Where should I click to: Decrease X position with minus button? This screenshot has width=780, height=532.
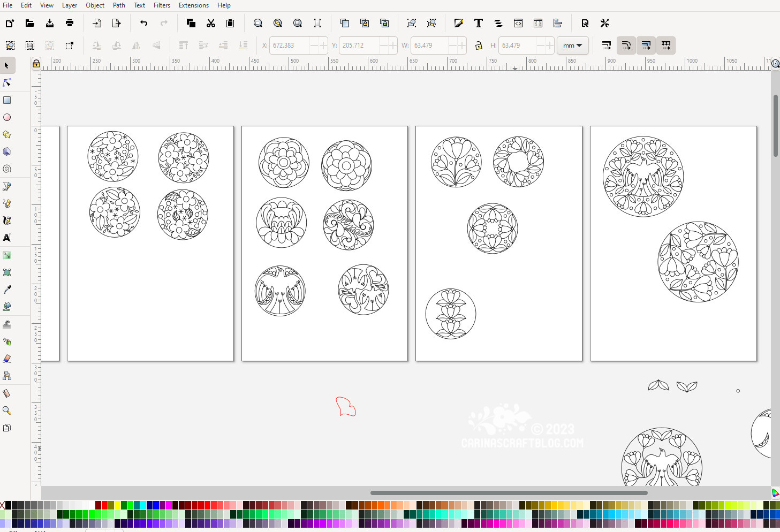(x=314, y=45)
